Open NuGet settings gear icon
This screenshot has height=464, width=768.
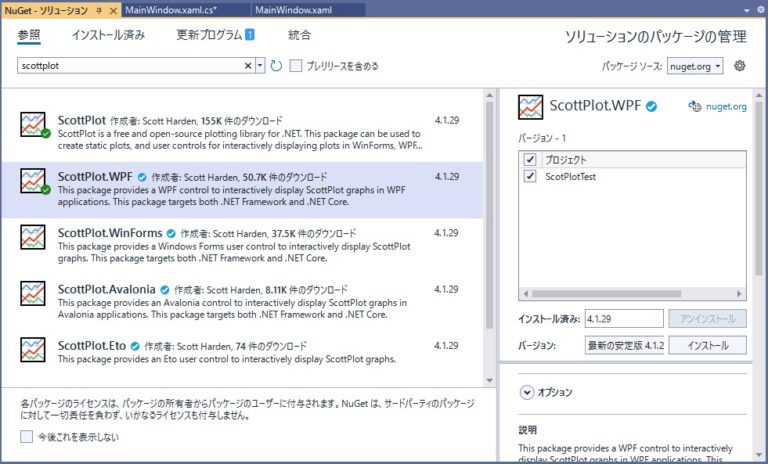click(740, 66)
